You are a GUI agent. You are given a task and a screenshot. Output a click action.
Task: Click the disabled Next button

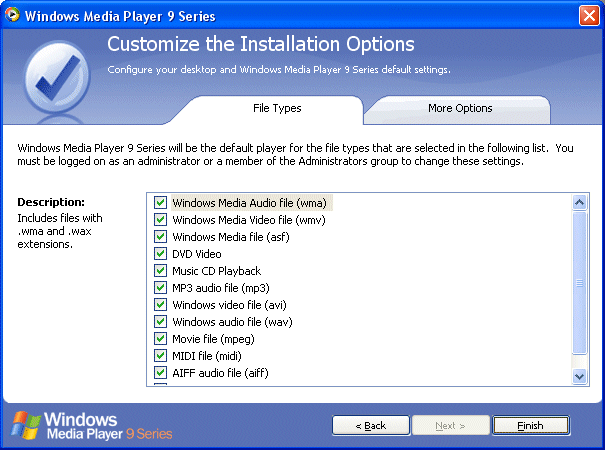tap(450, 425)
